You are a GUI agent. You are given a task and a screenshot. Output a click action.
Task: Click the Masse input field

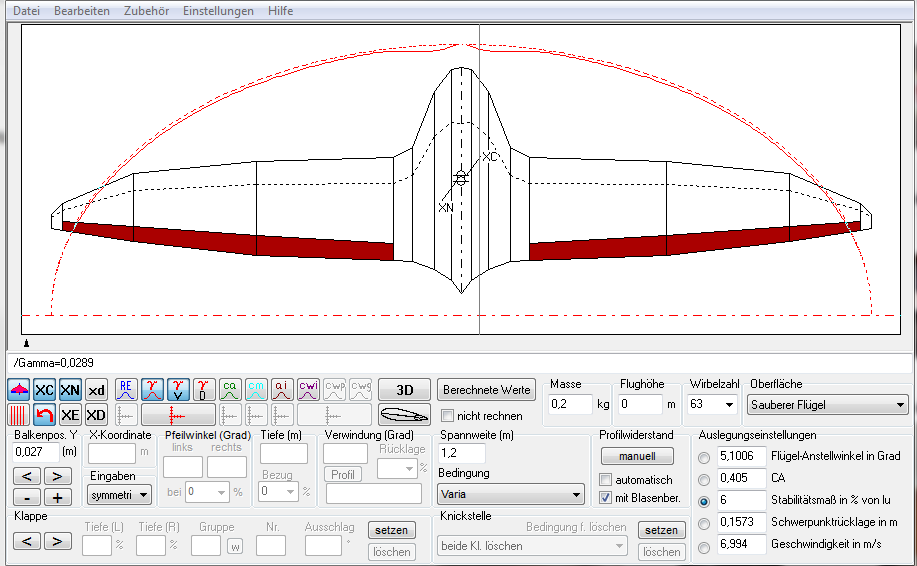point(571,405)
